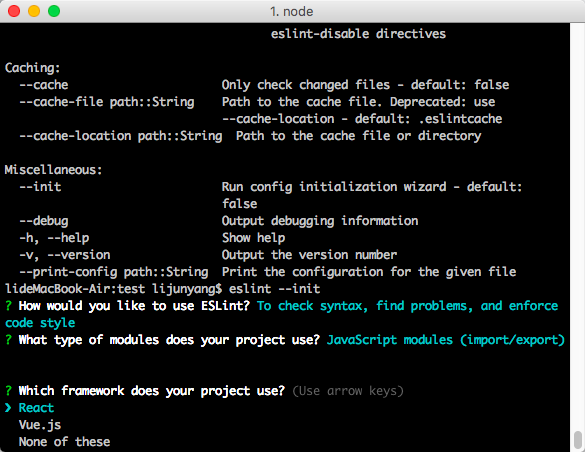Click the "--cache-location path::String" option
The height and width of the screenshot is (452, 585).
coord(121,136)
